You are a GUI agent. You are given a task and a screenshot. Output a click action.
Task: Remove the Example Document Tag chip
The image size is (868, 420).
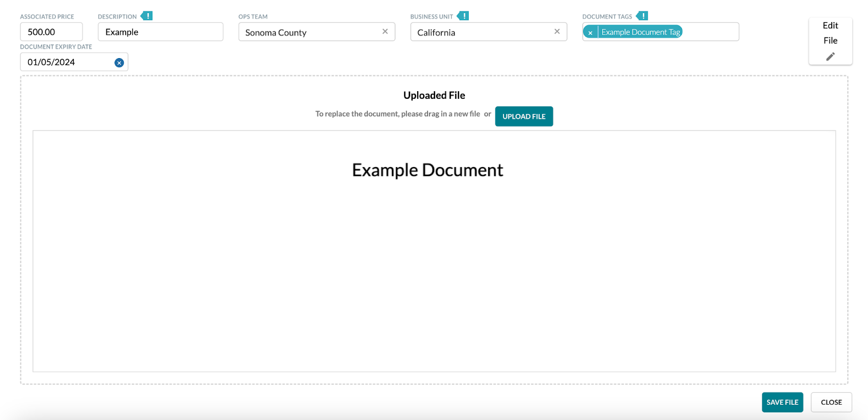[591, 33]
